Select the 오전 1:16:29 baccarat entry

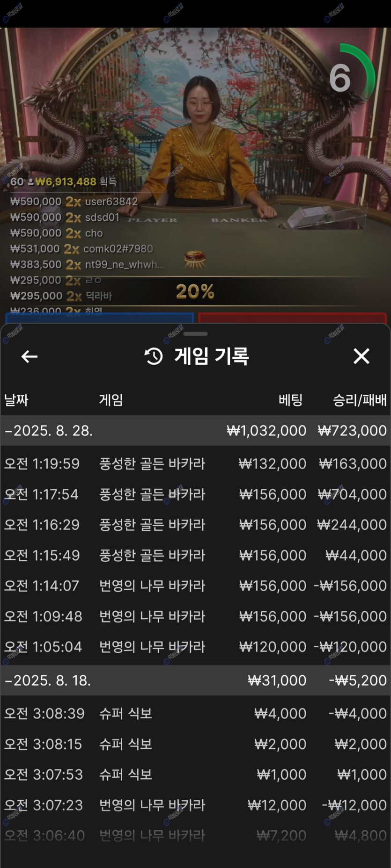click(196, 525)
